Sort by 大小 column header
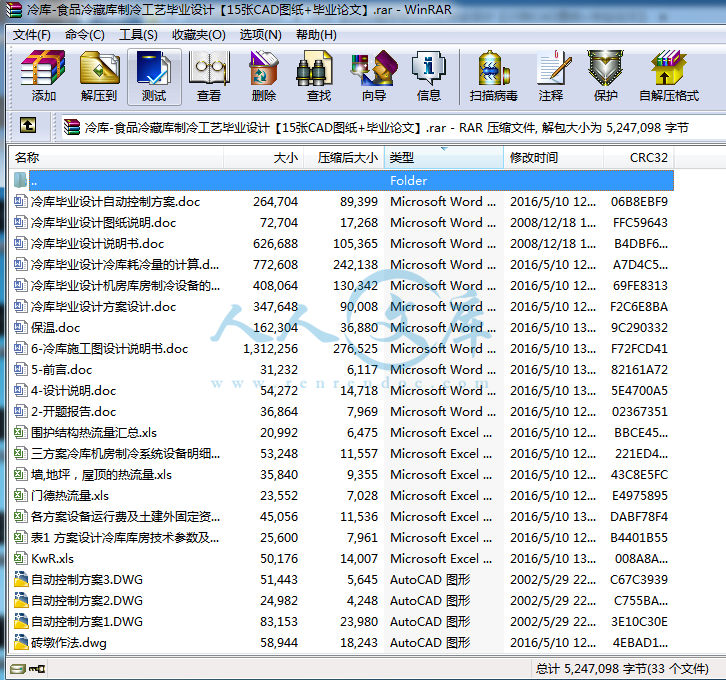 [x=263, y=157]
